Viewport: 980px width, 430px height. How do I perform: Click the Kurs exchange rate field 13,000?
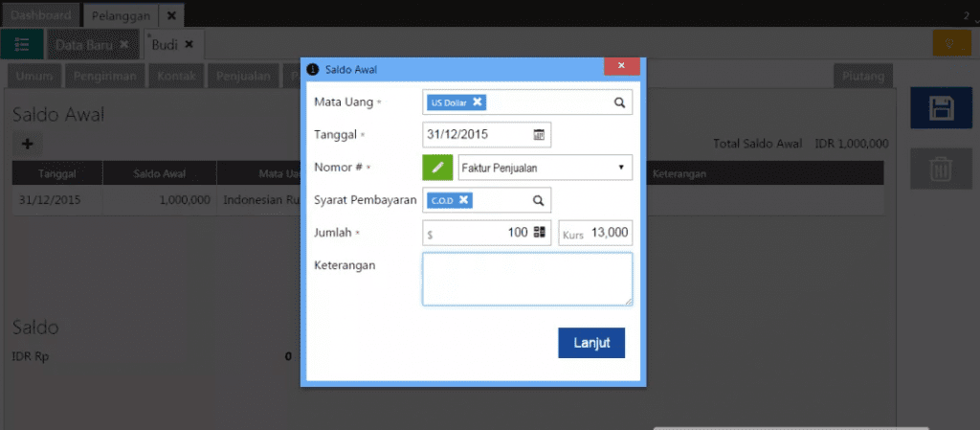(595, 233)
